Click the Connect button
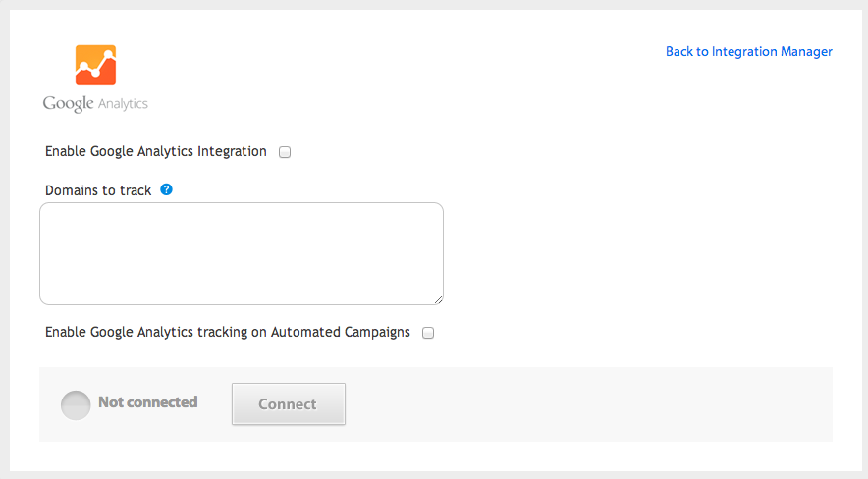 click(x=289, y=403)
